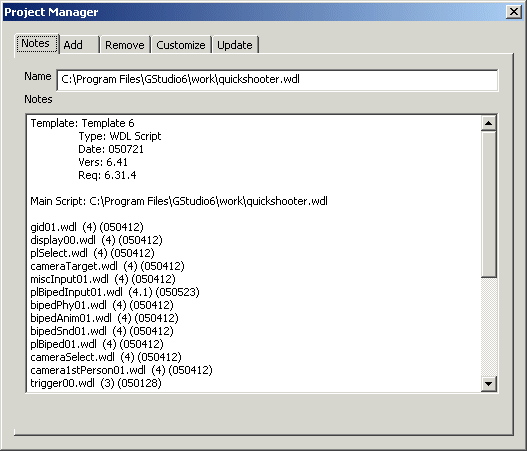Click the gid01.wdl line in notes
Viewport: 527px width, 451px height.
[87, 227]
